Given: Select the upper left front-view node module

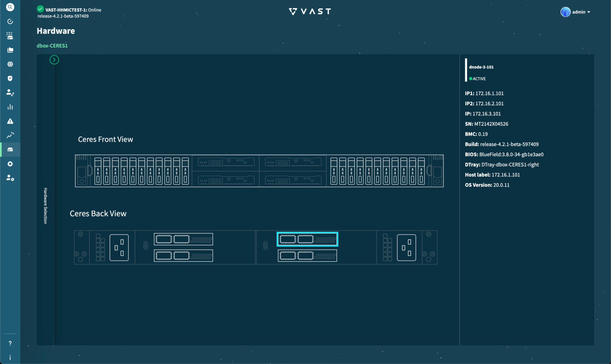Looking at the screenshot, I should pyautogui.click(x=226, y=163).
